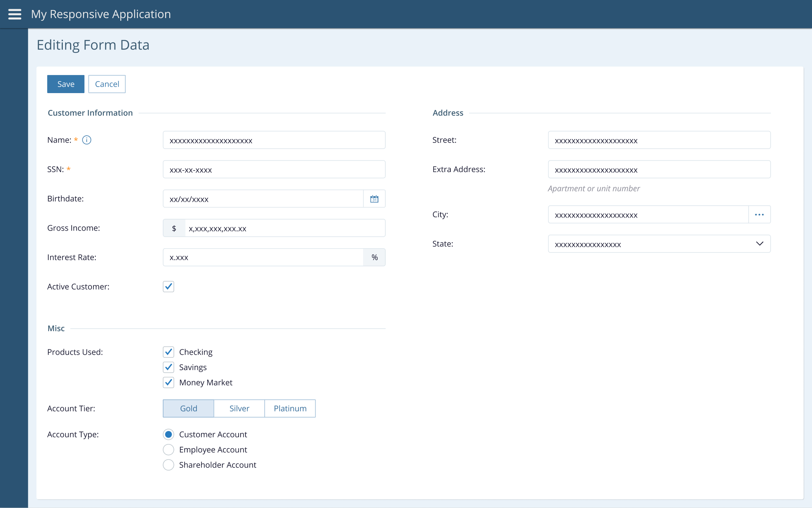812x508 pixels.
Task: Open the Birthdate calendar picker
Action: point(374,199)
